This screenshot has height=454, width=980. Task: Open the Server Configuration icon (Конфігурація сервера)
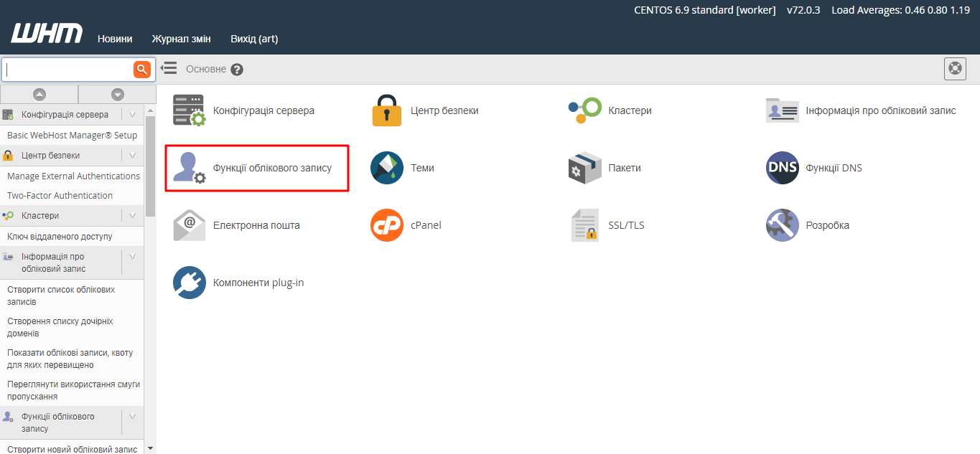pyautogui.click(x=189, y=110)
